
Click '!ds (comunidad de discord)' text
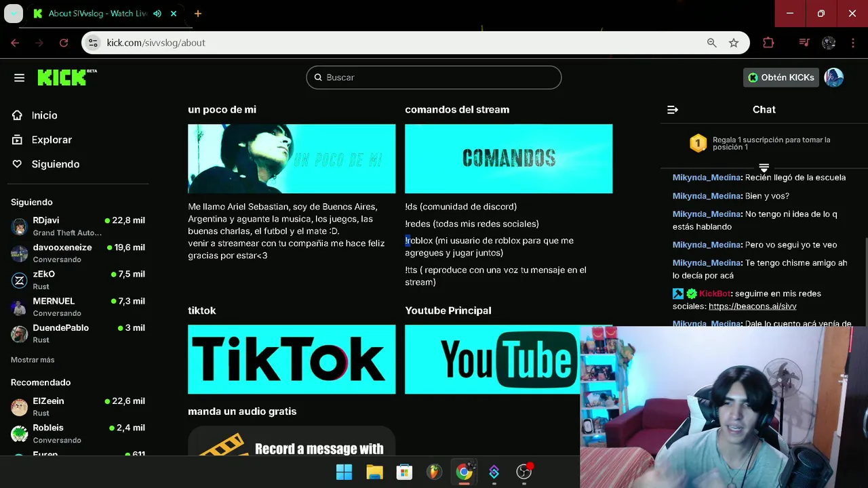pos(460,207)
